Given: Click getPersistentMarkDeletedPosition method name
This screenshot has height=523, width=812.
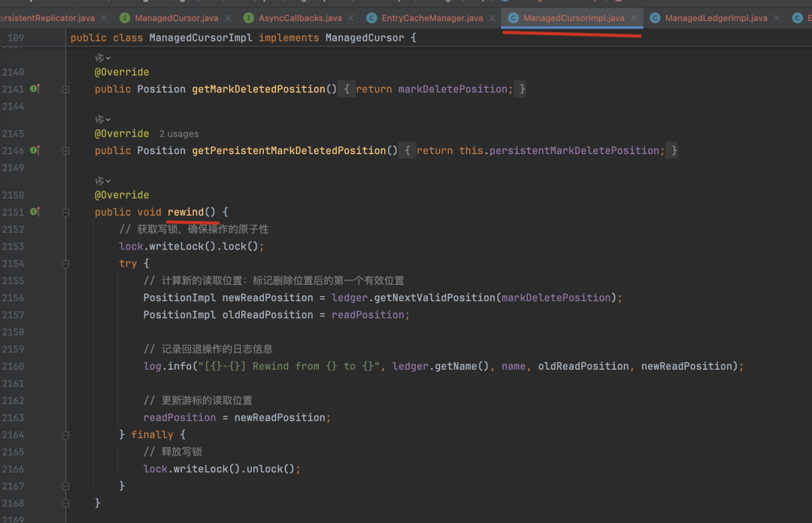Looking at the screenshot, I should 289,151.
